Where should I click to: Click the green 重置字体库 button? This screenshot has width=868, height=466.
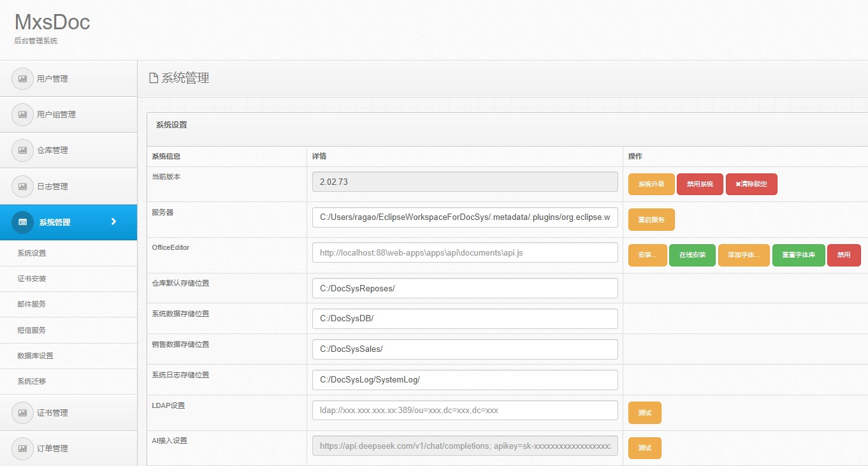(x=799, y=255)
